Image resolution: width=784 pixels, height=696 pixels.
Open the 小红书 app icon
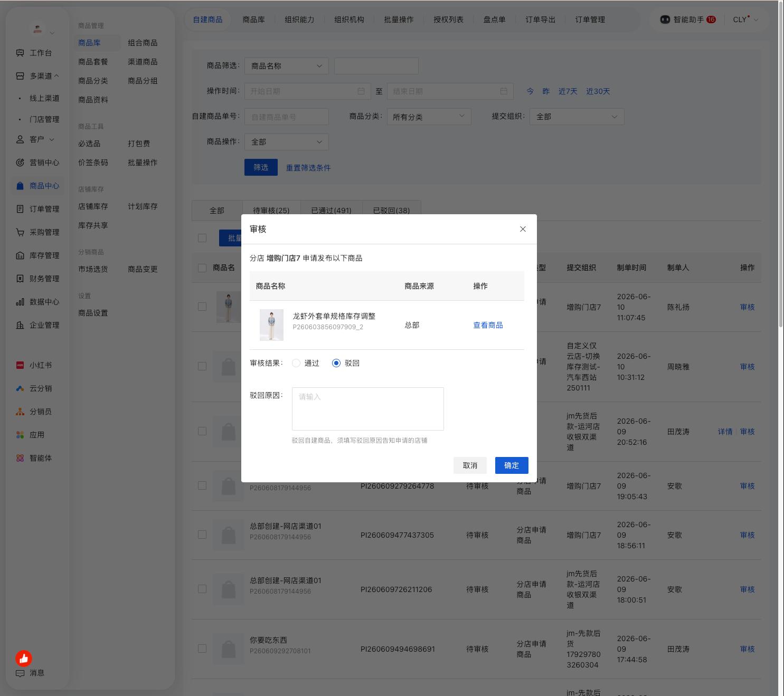20,365
